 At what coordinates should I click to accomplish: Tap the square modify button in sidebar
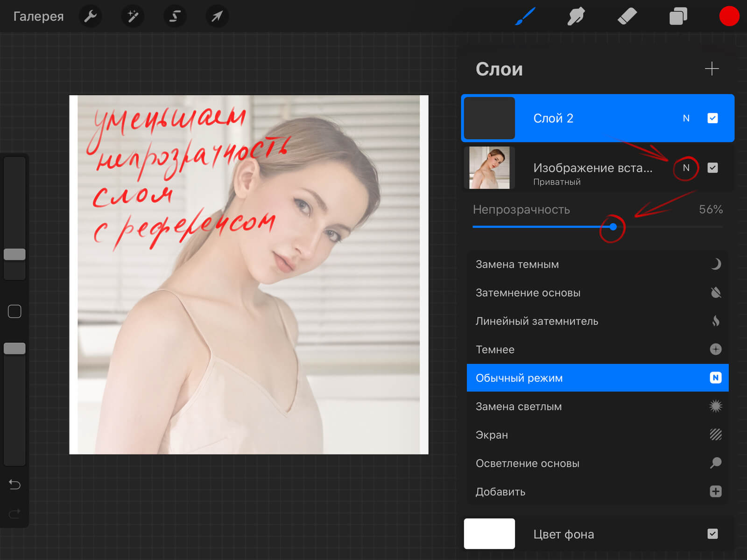pos(14,311)
